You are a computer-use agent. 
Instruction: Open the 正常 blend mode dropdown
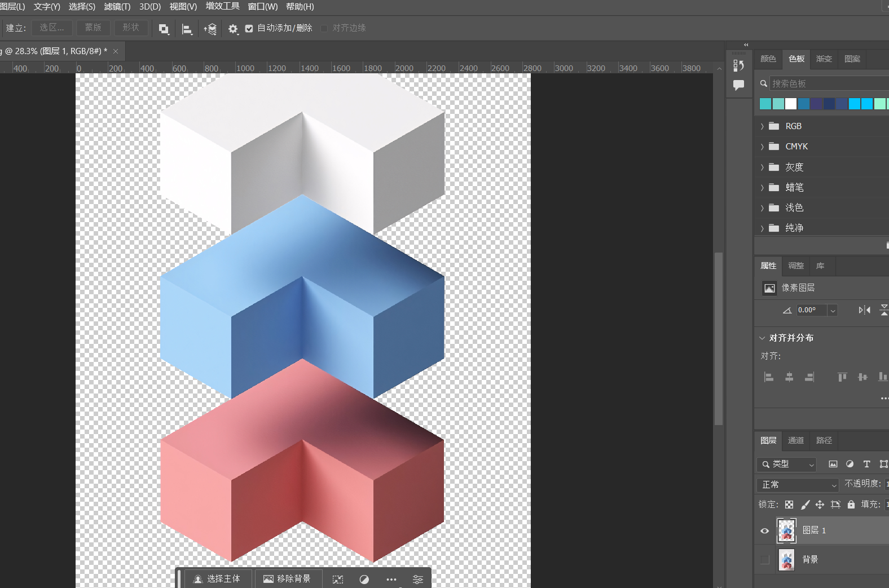pos(798,485)
